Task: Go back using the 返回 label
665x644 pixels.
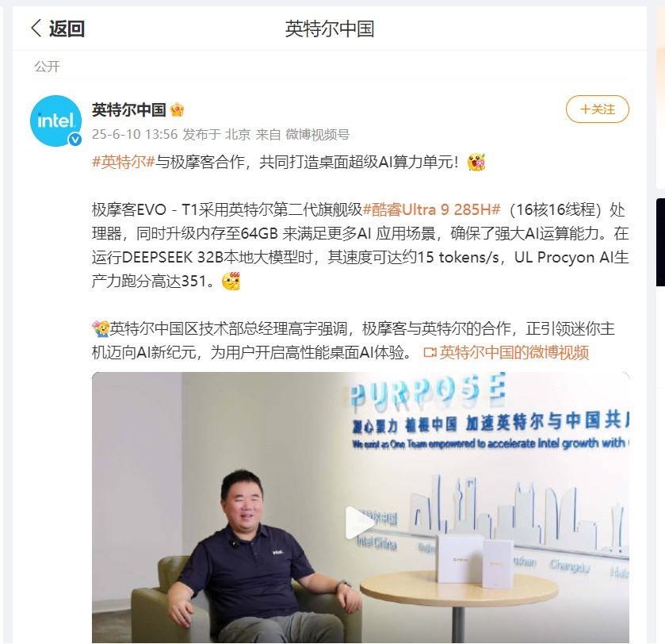Action: 67,29
